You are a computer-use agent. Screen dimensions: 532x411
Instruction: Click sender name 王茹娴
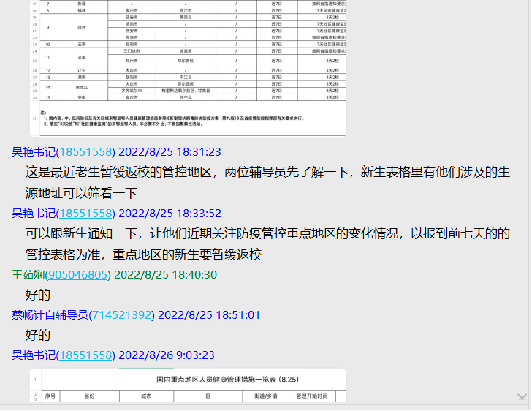click(28, 275)
